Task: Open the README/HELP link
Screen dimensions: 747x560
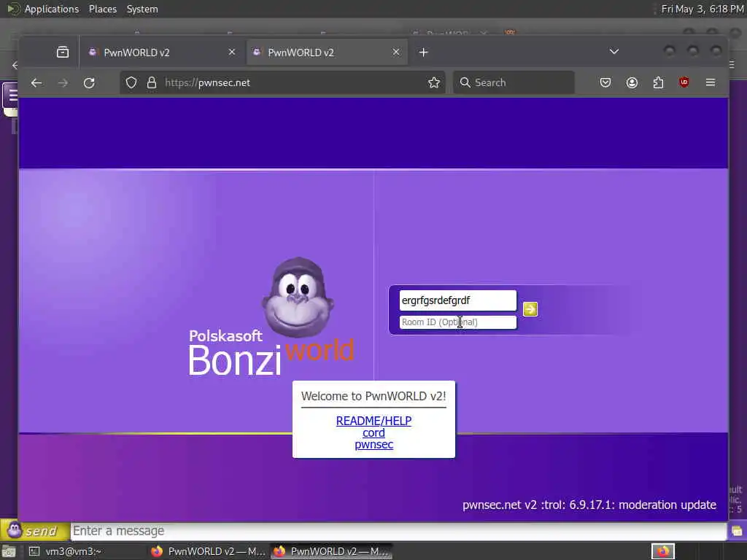Action: 374,421
